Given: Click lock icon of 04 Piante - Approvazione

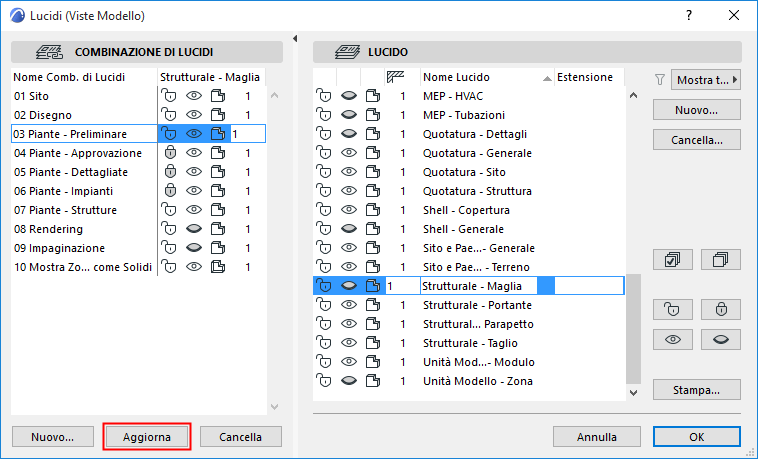Looking at the screenshot, I should point(170,153).
